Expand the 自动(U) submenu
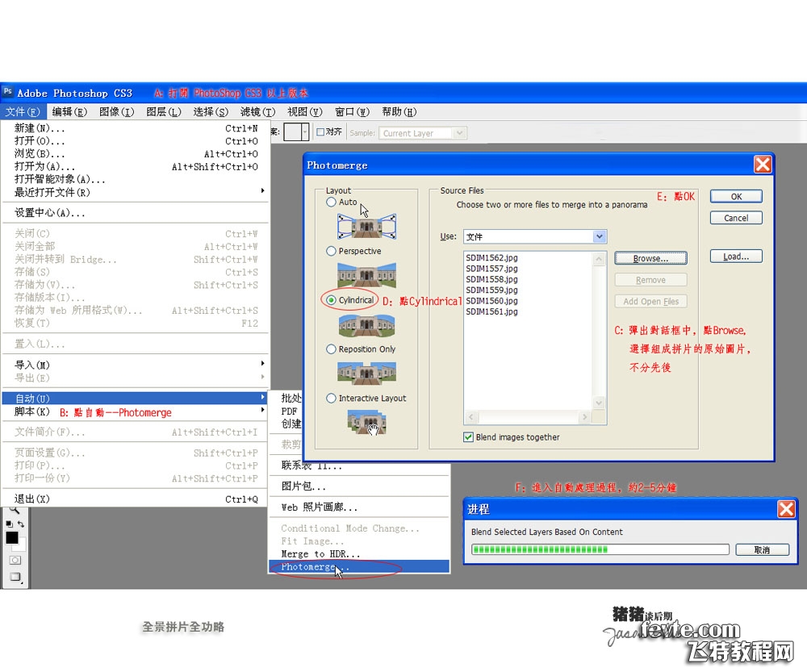Image resolution: width=807 pixels, height=672 pixels. (x=135, y=399)
